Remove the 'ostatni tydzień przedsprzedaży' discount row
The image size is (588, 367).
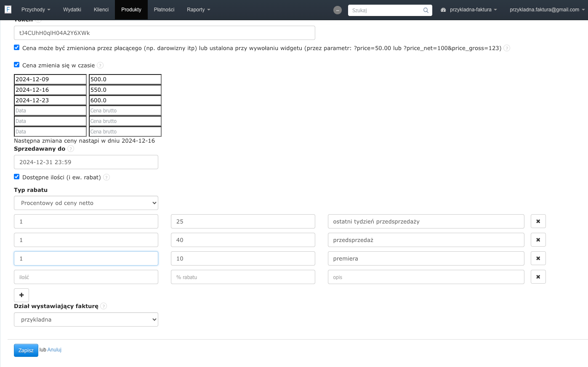pyautogui.click(x=538, y=221)
